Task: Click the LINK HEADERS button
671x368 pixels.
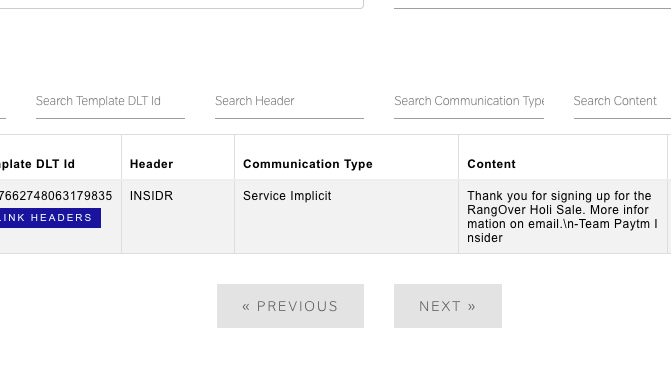Action: 50,218
